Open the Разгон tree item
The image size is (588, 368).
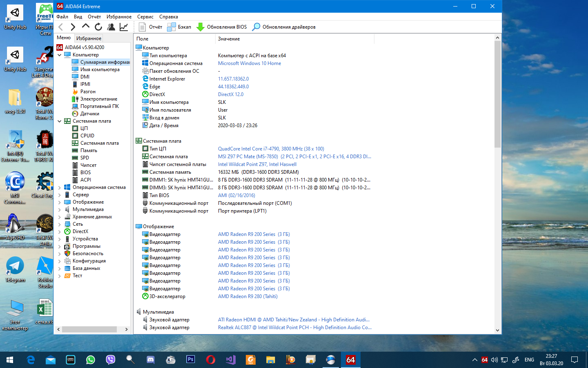click(84, 92)
